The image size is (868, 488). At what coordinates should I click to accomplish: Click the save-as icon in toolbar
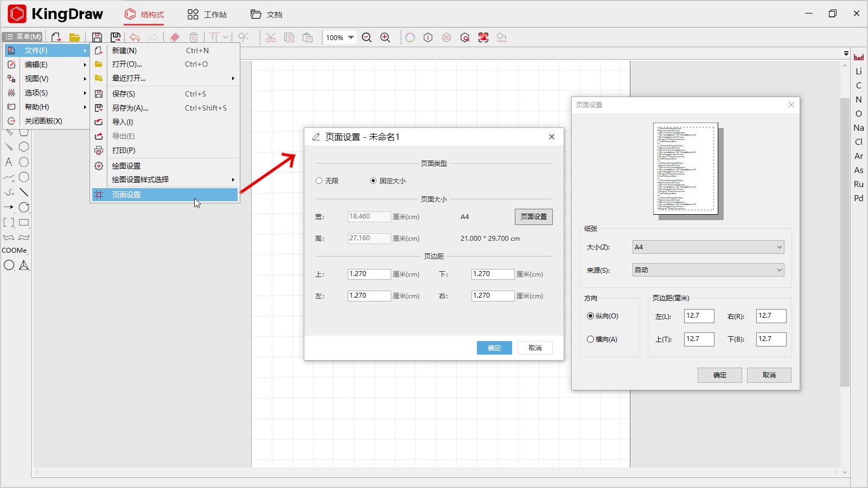tap(116, 37)
